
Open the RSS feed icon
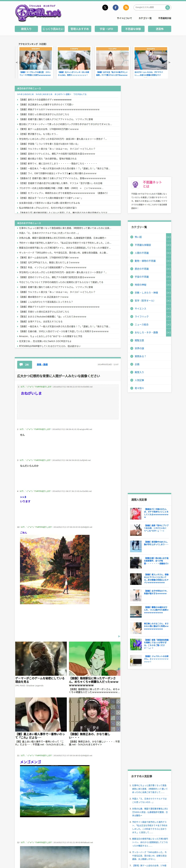pos(126,7)
